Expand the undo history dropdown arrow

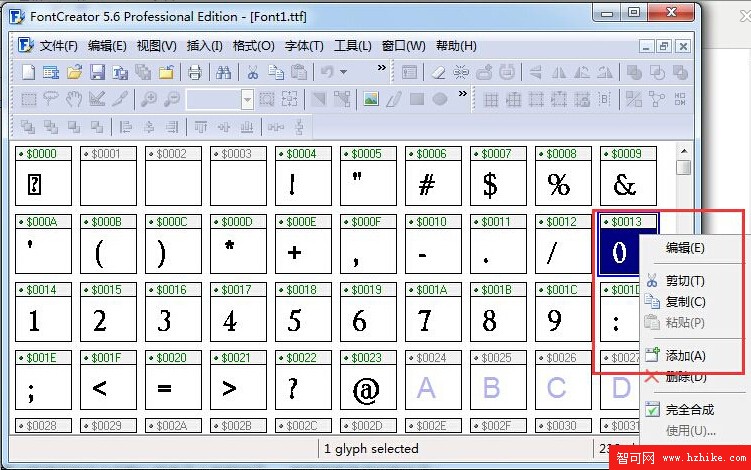tap(344, 72)
